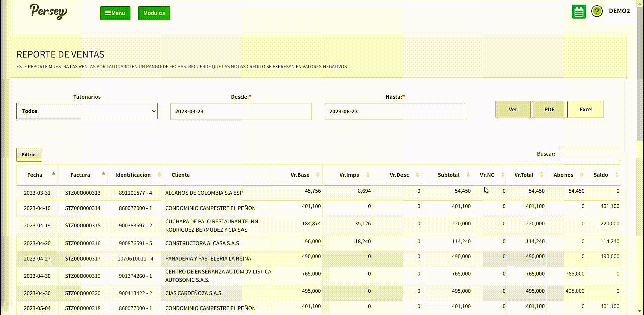Sort by Saldo column sort icon

tap(617, 175)
